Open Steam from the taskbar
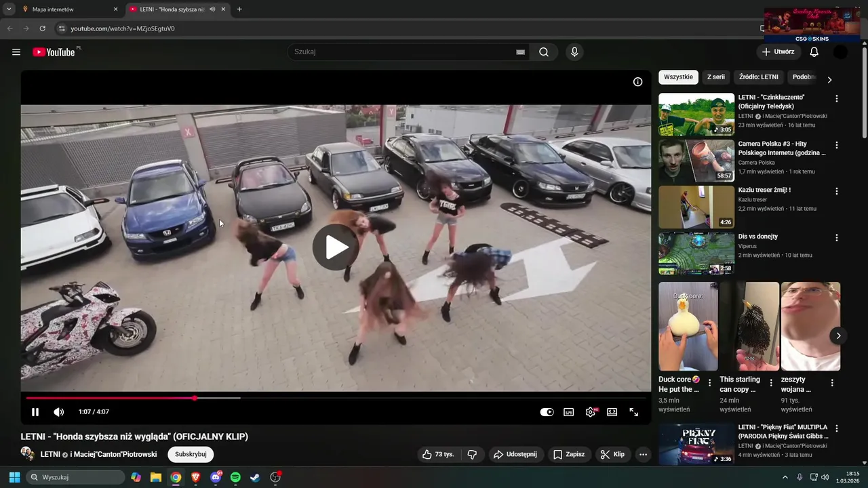 tap(255, 477)
